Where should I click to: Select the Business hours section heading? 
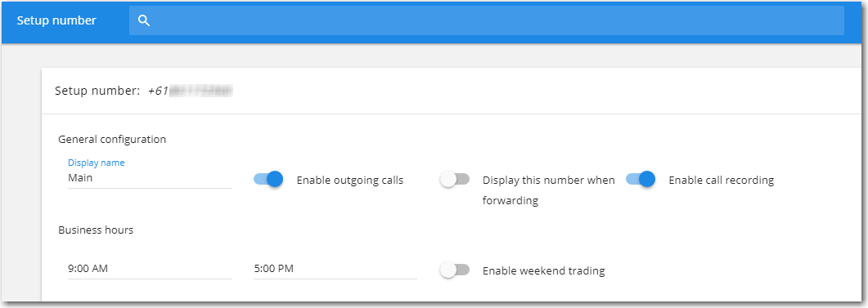pyautogui.click(x=96, y=230)
